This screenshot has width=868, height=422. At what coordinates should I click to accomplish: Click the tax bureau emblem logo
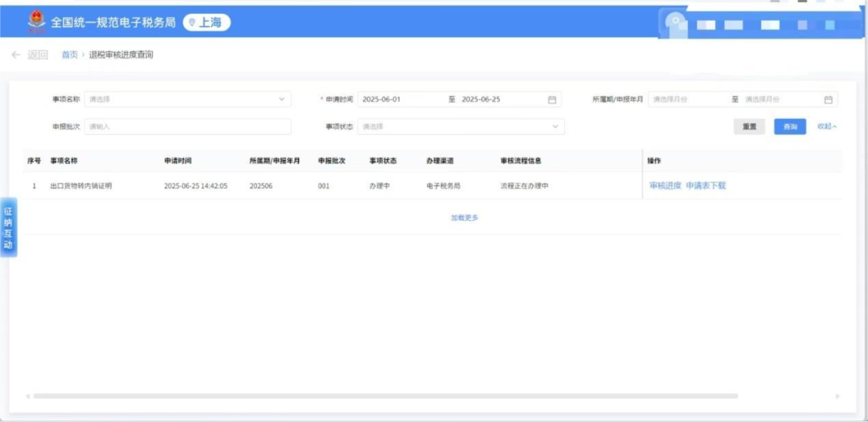coord(37,21)
